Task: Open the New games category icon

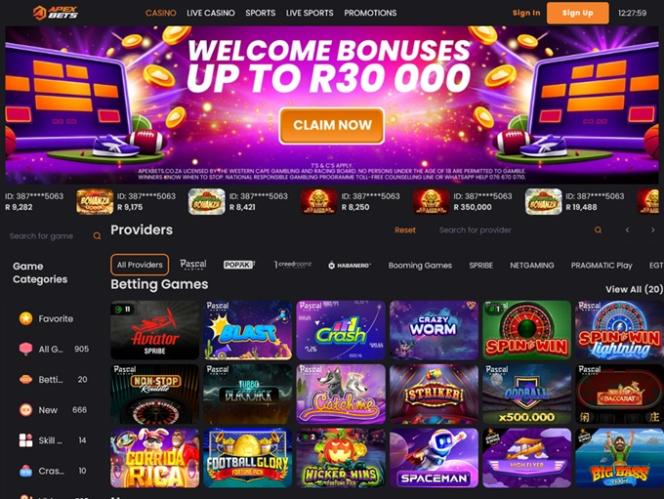Action: (26, 410)
